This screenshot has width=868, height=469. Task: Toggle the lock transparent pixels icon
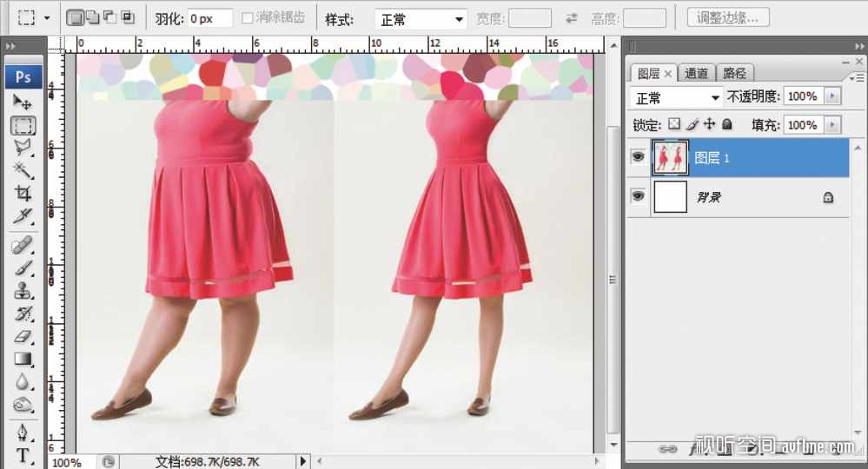[673, 125]
